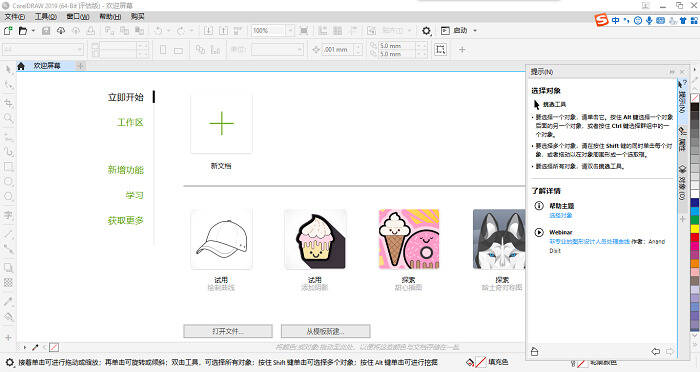Click the 打开文件 button
This screenshot has height=372, width=700.
tap(228, 331)
